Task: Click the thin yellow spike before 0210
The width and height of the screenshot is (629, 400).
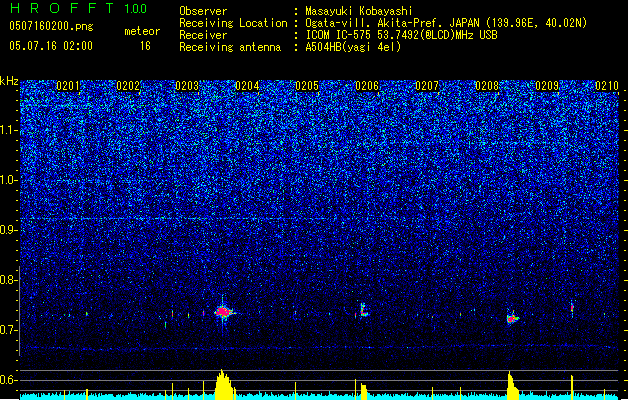Action: coord(572,387)
